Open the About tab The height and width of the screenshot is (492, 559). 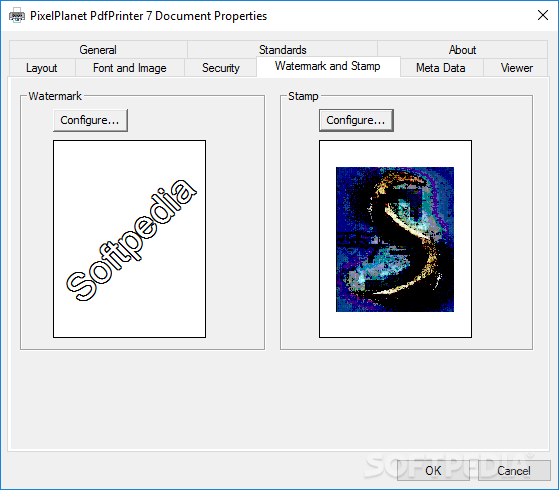(462, 50)
